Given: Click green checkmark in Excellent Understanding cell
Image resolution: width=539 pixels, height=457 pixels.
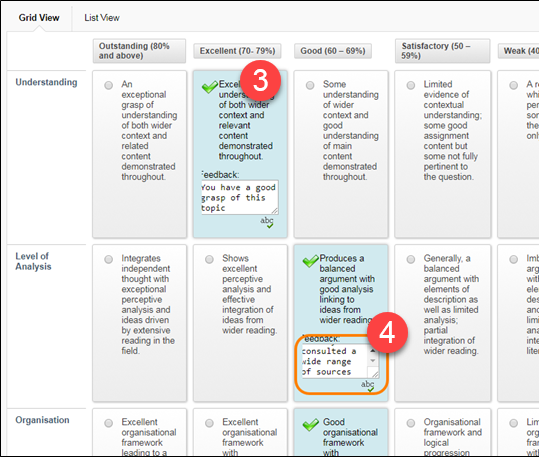Looking at the screenshot, I should (x=210, y=87).
